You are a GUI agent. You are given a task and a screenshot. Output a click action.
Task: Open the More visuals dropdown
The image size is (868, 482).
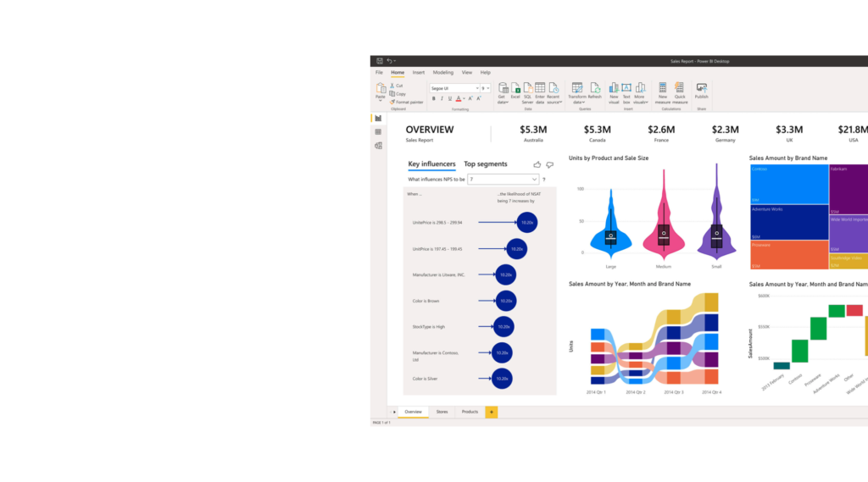pyautogui.click(x=640, y=93)
